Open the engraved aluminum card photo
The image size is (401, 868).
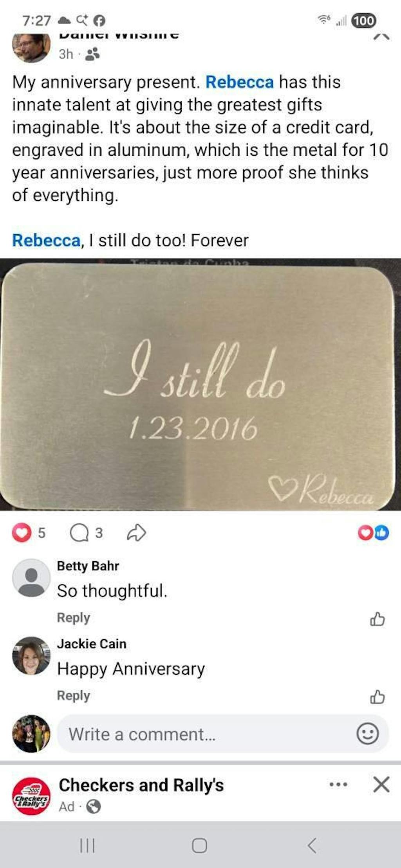(200, 385)
